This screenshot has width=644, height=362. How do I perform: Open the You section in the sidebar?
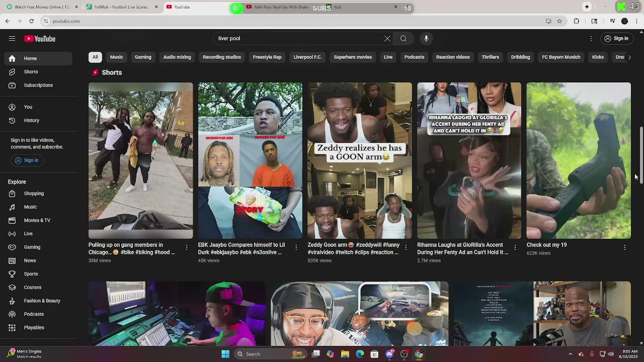(38, 107)
